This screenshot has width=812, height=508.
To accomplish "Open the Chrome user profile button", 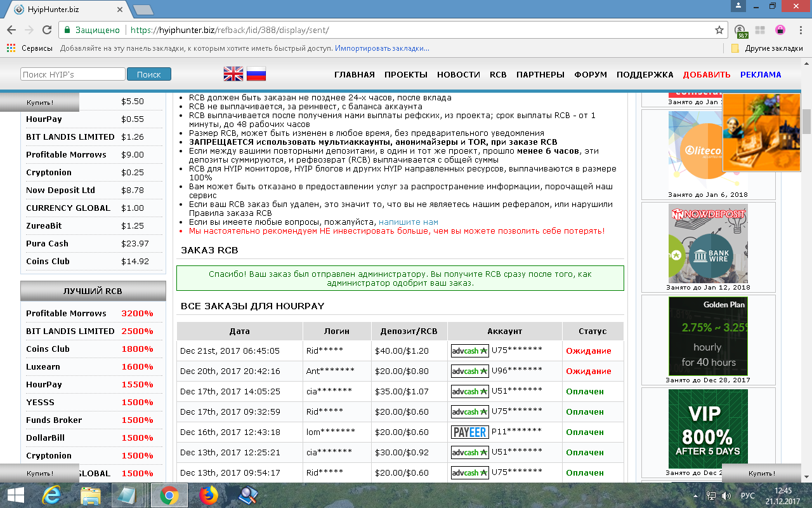I will pos(737,6).
